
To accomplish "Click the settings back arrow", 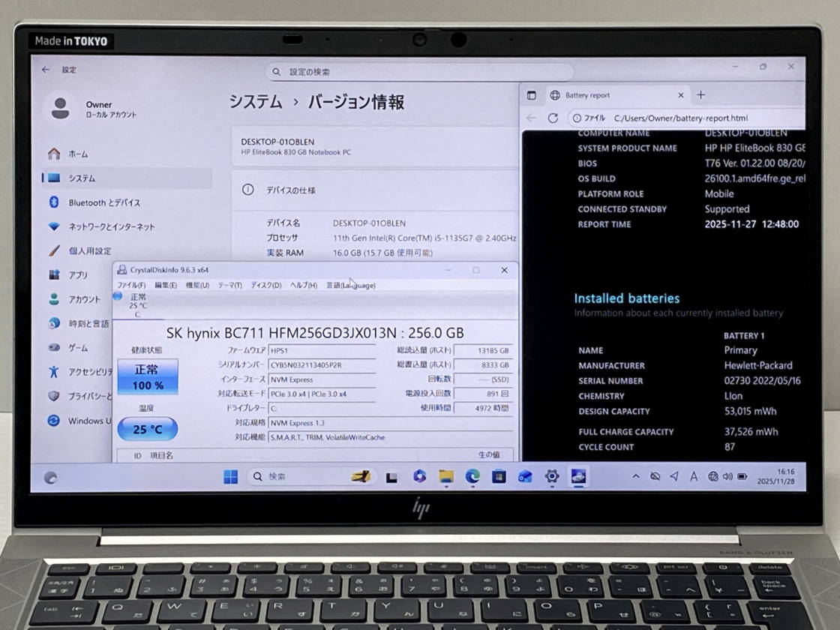I will [x=46, y=70].
